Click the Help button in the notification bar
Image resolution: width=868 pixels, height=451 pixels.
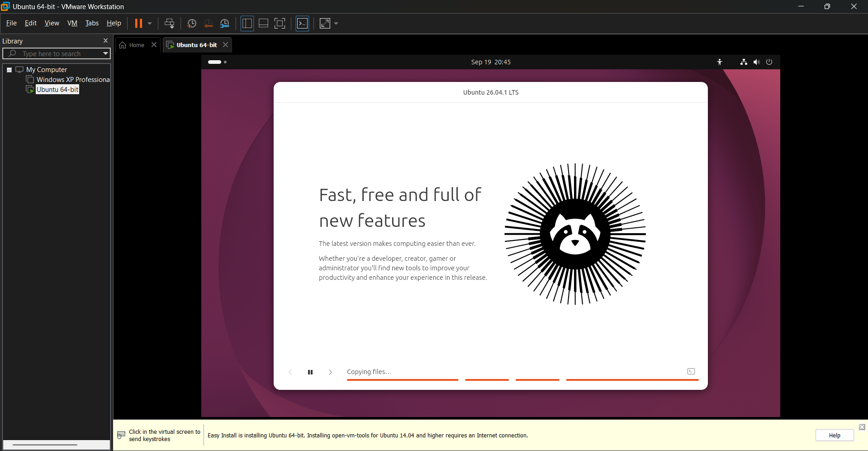(x=835, y=435)
